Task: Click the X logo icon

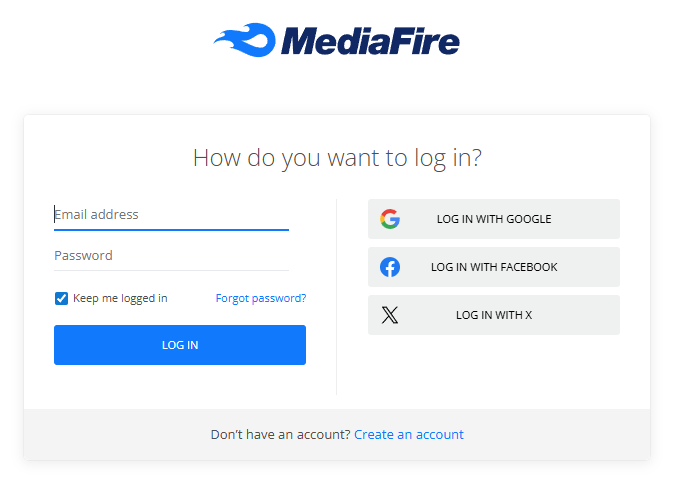Action: point(390,315)
